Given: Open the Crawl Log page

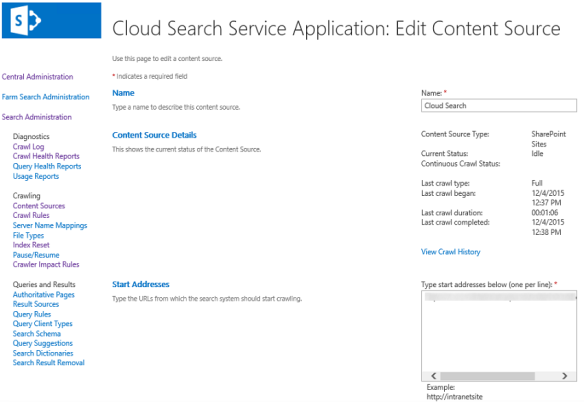Looking at the screenshot, I should pos(28,147).
